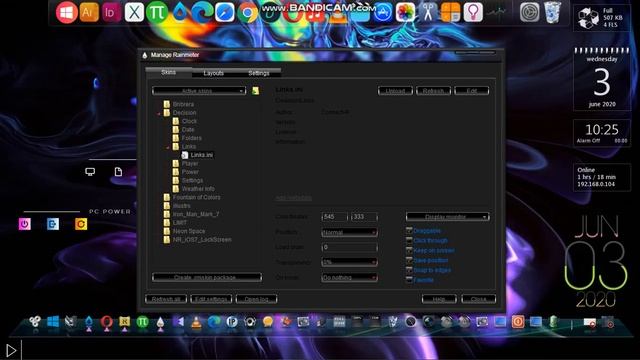Open Safari compass icon in top dock
640x360 pixels.
click(225, 13)
